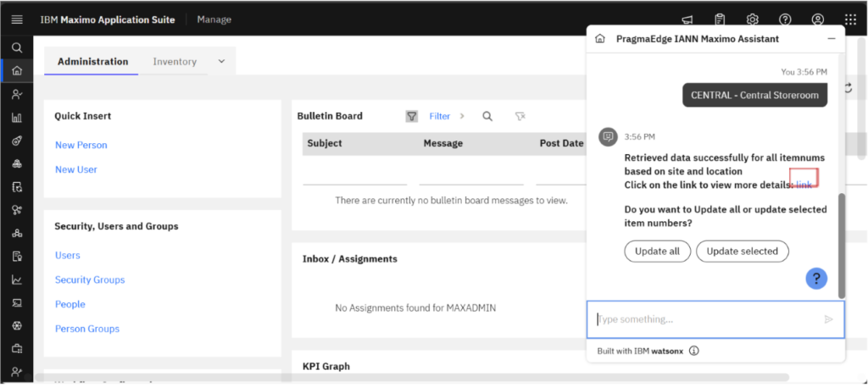Click the 'Built with IBM watsonx' footer text

(643, 351)
